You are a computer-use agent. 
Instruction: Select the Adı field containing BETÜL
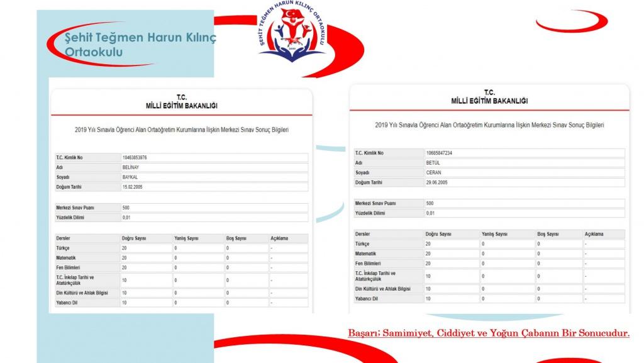[x=524, y=163]
